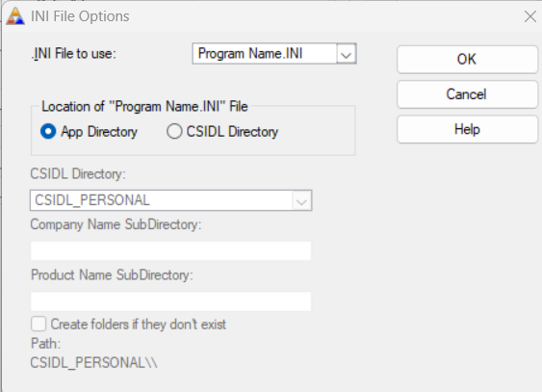Click the Cancel button

(x=467, y=94)
